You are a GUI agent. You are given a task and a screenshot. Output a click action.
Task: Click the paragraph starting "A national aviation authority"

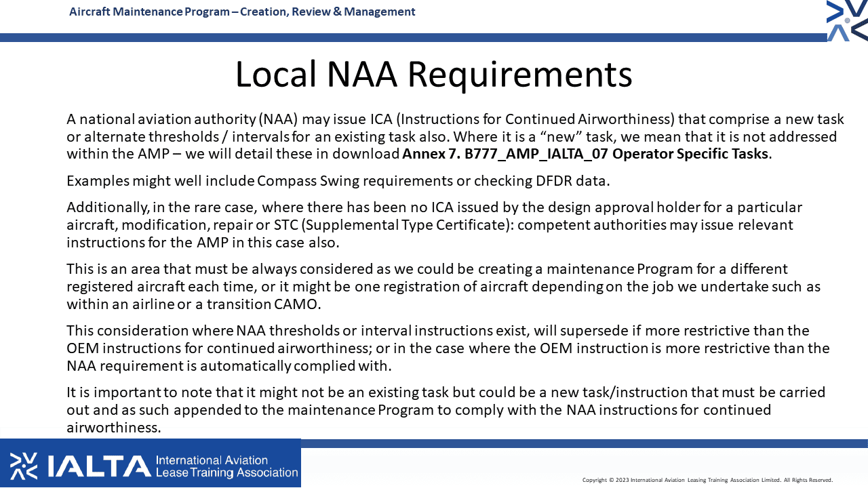tap(454, 137)
